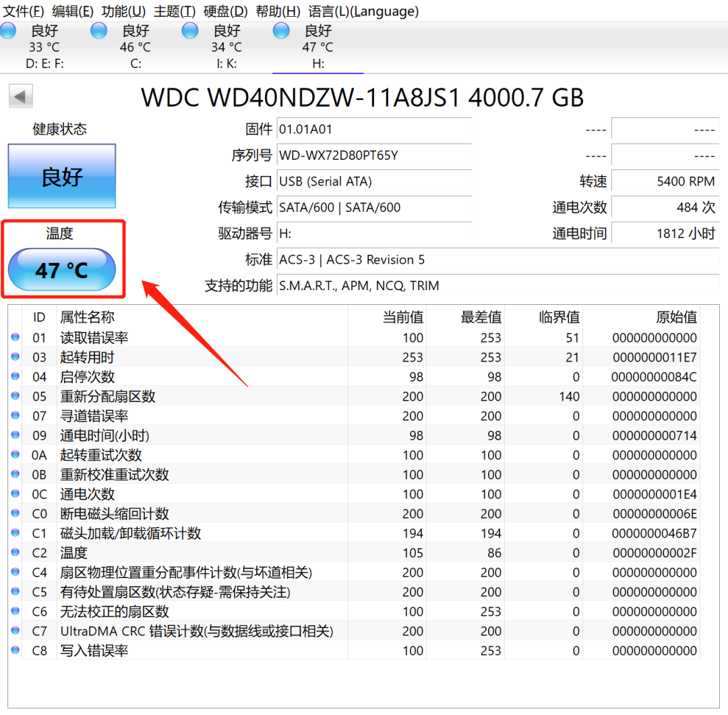Click the 47 °C temperature indicator
728x715 pixels.
coord(62,269)
